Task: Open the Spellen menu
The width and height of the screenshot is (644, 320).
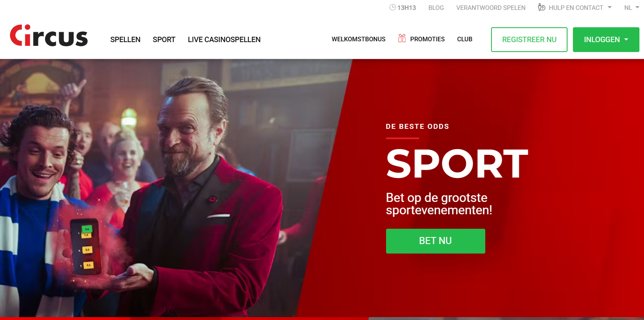Action: [x=125, y=40]
